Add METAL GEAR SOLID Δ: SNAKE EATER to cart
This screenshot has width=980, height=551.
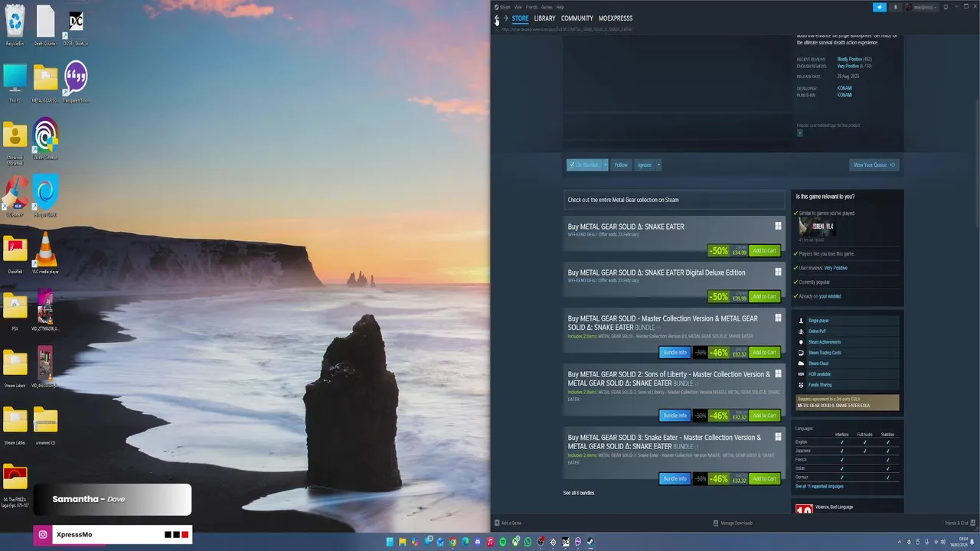[764, 250]
